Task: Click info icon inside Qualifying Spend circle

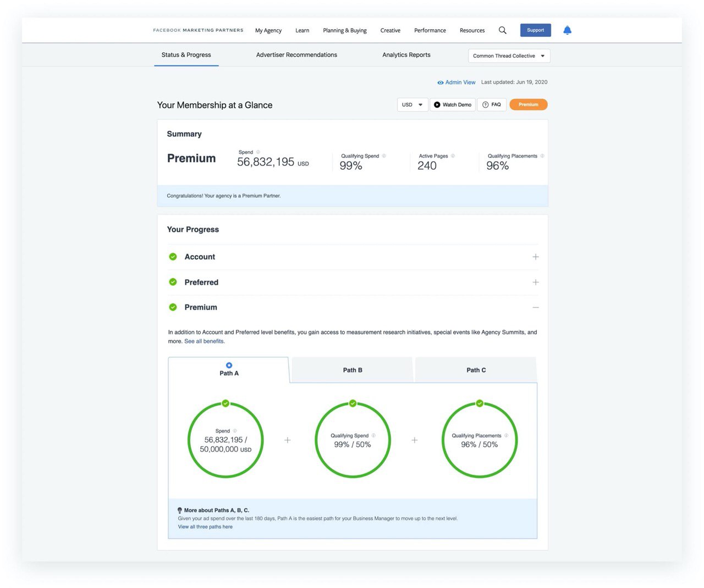Action: (x=373, y=435)
